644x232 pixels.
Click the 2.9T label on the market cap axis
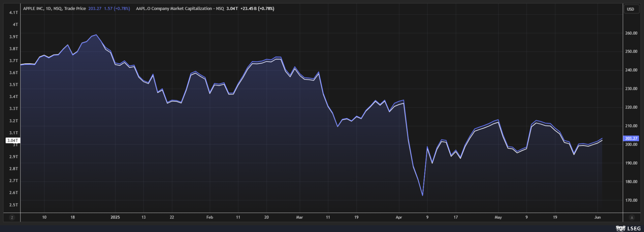14,157
